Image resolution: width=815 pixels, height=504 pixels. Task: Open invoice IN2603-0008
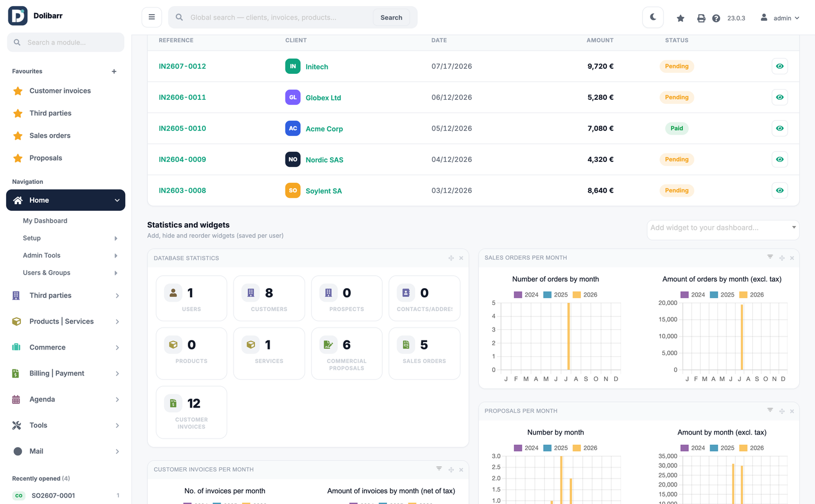(x=182, y=191)
